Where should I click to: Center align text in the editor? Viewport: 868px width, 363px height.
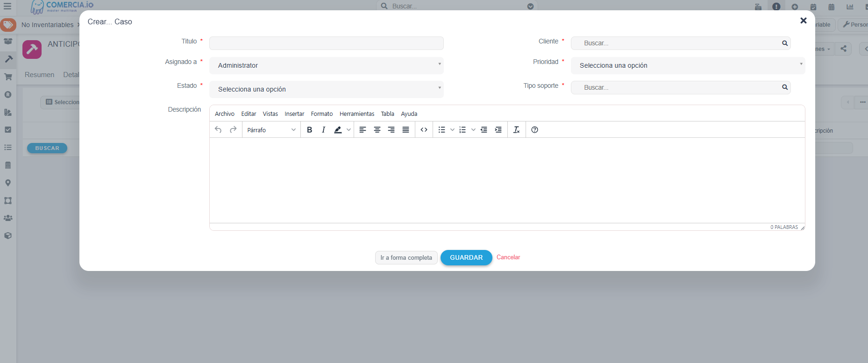tap(377, 130)
